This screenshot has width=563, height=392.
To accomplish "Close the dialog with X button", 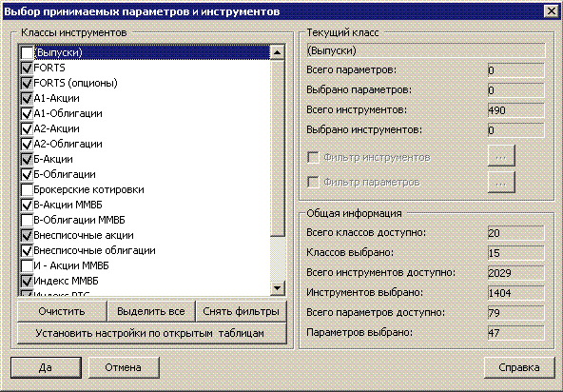I will click(x=552, y=11).
